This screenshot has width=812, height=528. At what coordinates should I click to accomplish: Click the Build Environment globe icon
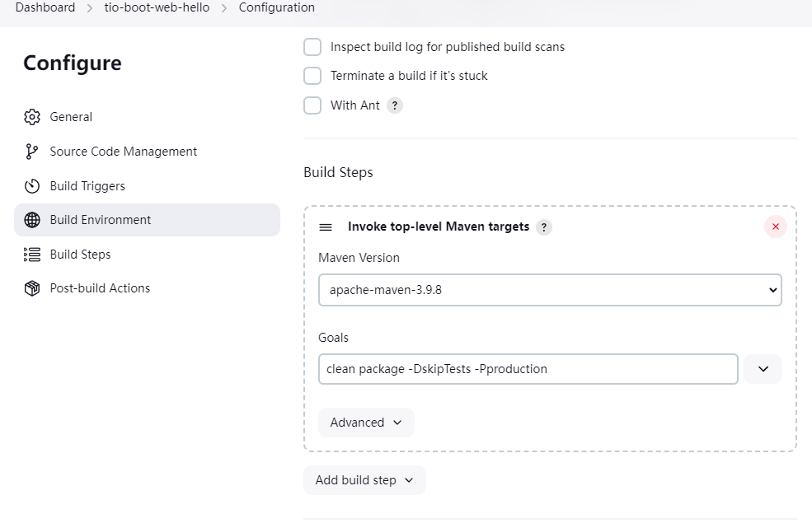tap(32, 220)
